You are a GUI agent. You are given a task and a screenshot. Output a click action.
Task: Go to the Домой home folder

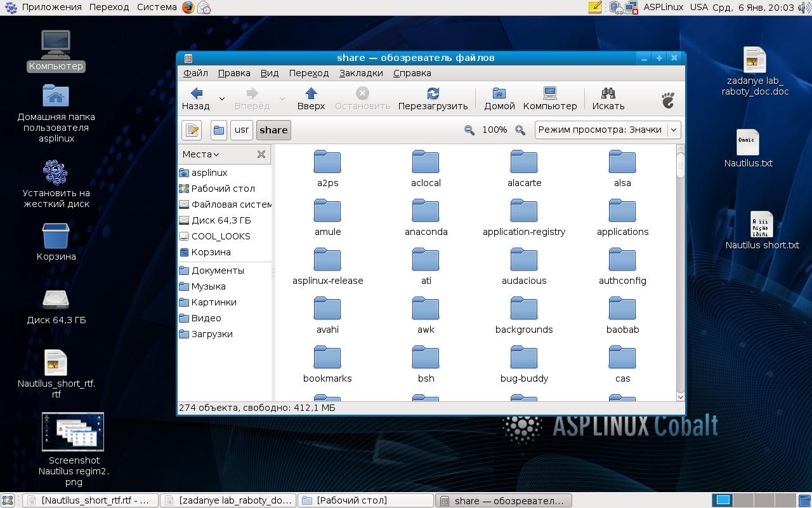point(499,99)
